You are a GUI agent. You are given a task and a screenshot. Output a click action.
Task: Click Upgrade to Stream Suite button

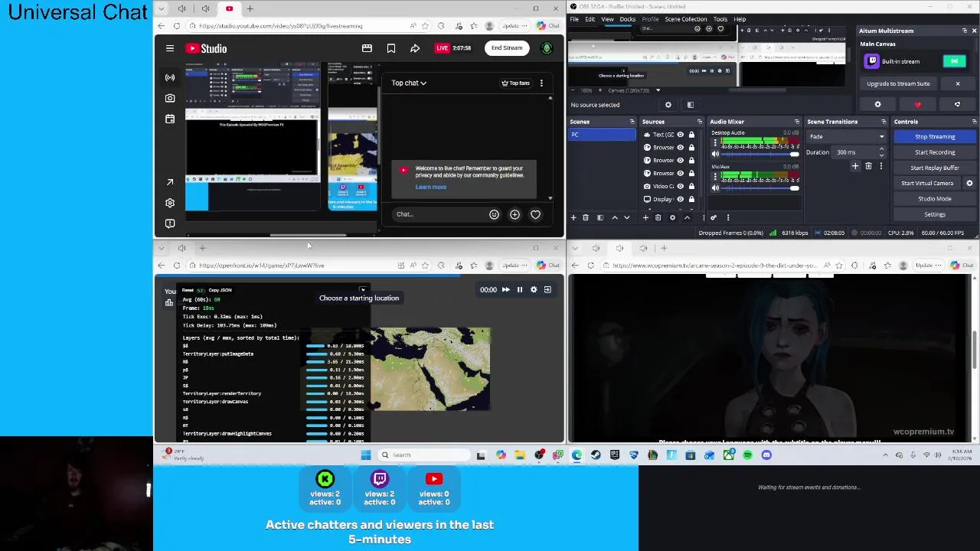898,84
